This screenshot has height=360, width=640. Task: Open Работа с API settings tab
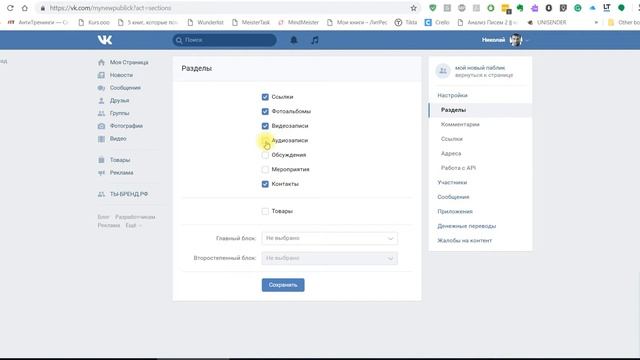point(458,168)
